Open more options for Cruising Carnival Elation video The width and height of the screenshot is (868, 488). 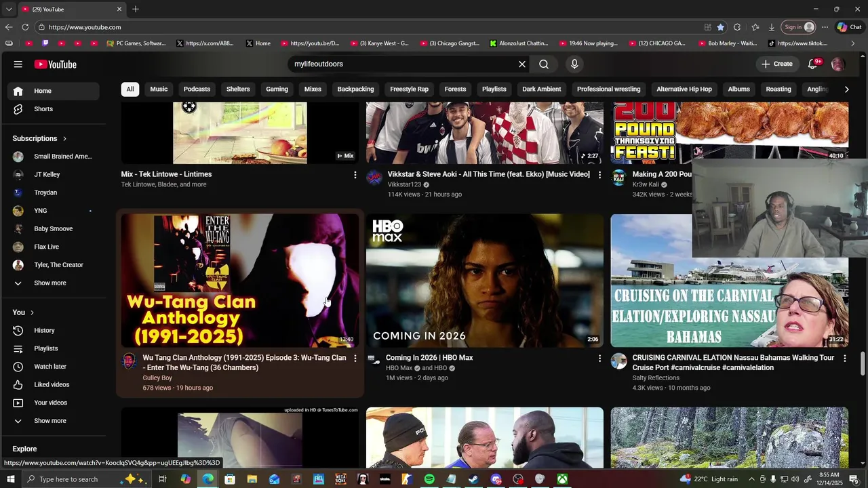point(845,358)
